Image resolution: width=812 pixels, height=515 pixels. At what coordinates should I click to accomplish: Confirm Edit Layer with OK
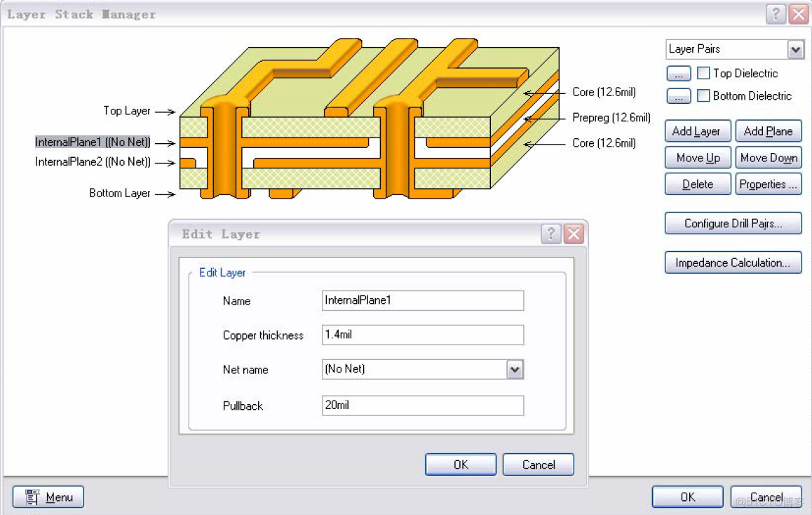(x=461, y=464)
